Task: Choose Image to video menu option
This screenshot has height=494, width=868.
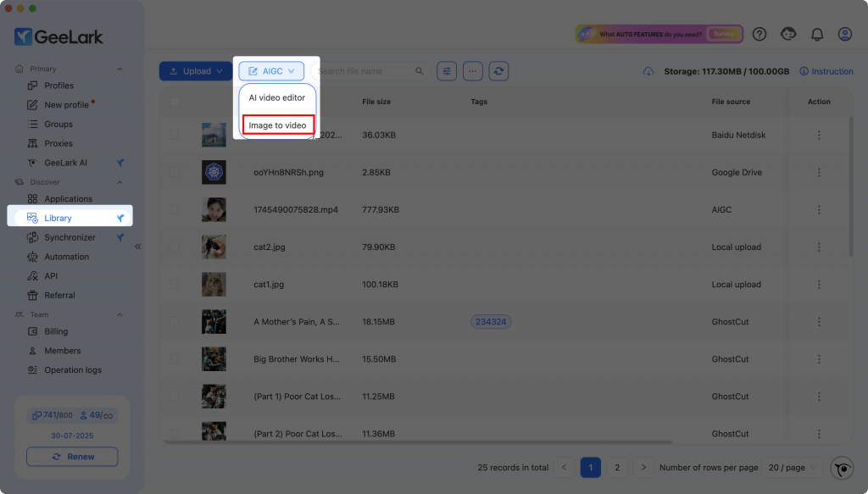Action: 277,125
